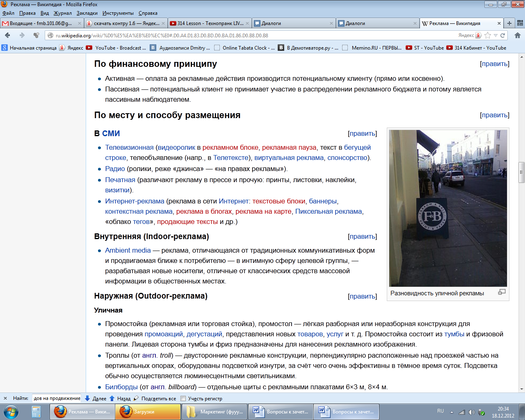The width and height of the screenshot is (525, 420).
Task: Show hidden tray icons arrow
Action: click(x=452, y=412)
